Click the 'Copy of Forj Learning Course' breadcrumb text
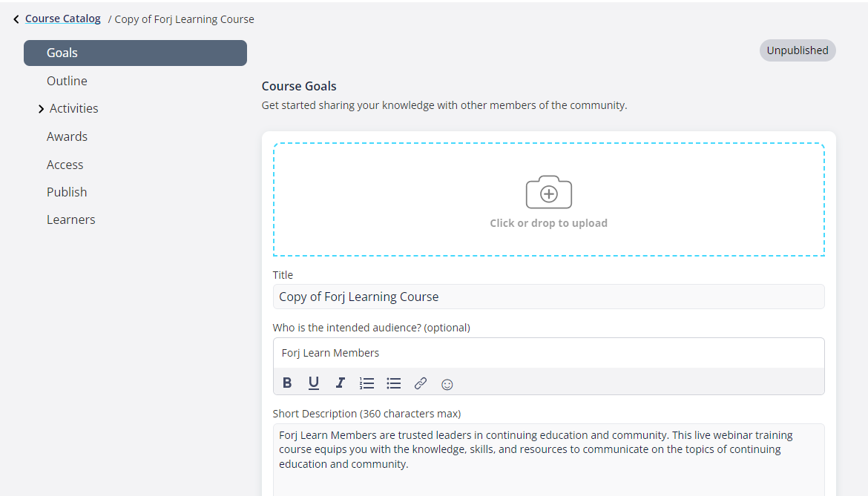The image size is (868, 496). [184, 19]
